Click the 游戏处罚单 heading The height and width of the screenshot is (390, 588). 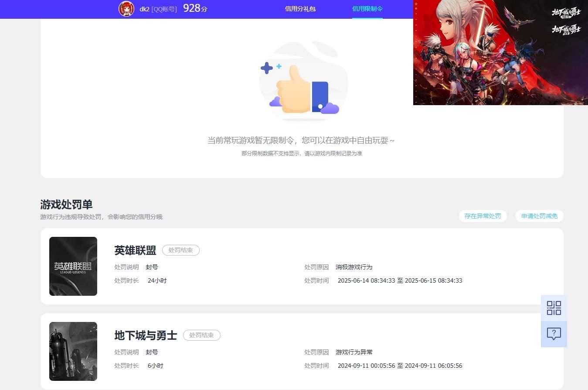(66, 205)
